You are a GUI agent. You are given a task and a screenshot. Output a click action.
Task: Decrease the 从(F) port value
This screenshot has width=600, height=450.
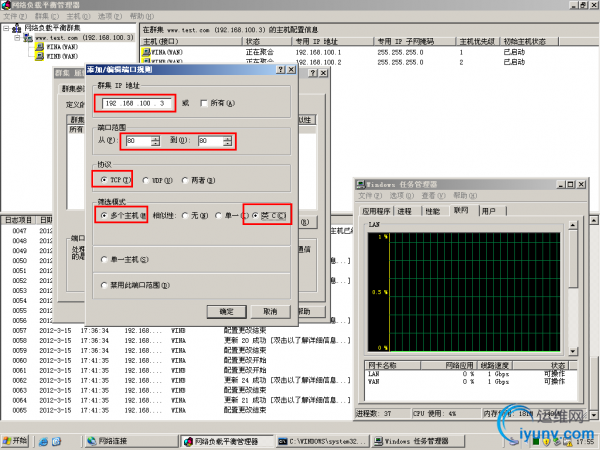tap(155, 144)
